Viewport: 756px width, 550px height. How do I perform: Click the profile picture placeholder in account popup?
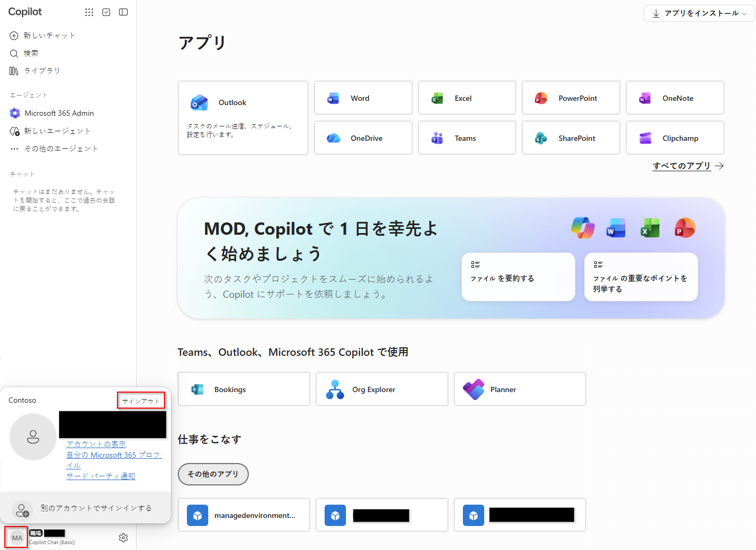33,437
